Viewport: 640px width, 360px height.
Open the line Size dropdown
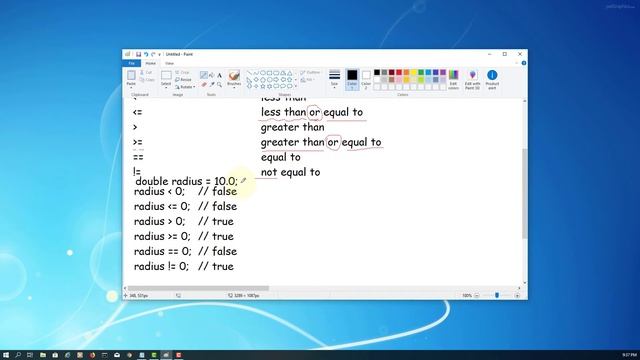[x=334, y=78]
